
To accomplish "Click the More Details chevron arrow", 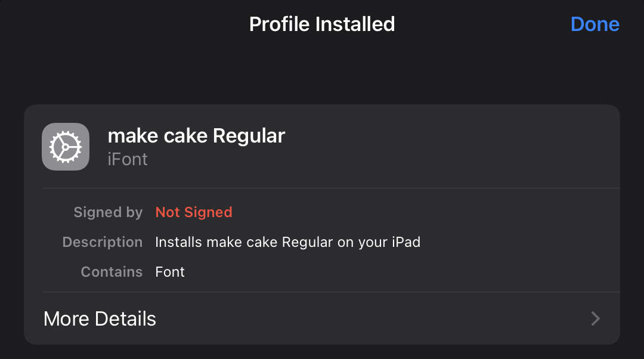I will (x=595, y=318).
